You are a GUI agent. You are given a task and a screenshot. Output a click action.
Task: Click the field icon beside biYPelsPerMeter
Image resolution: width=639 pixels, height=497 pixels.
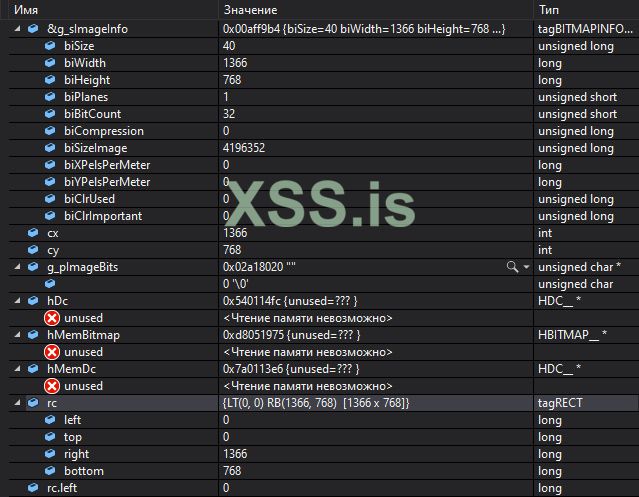pyautogui.click(x=50, y=182)
